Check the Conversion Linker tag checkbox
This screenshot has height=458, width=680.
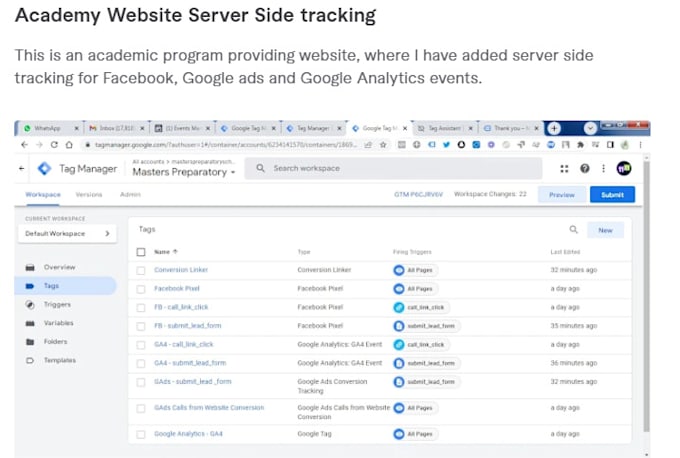(x=141, y=270)
